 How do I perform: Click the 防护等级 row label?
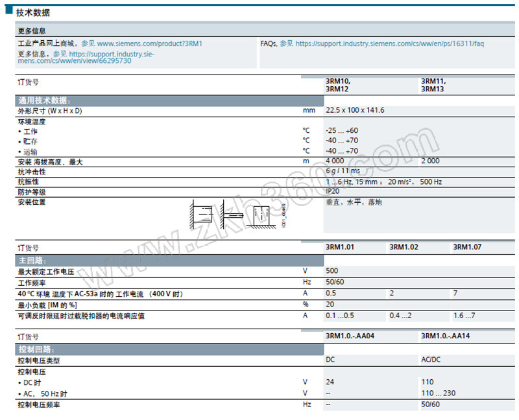tap(32, 192)
